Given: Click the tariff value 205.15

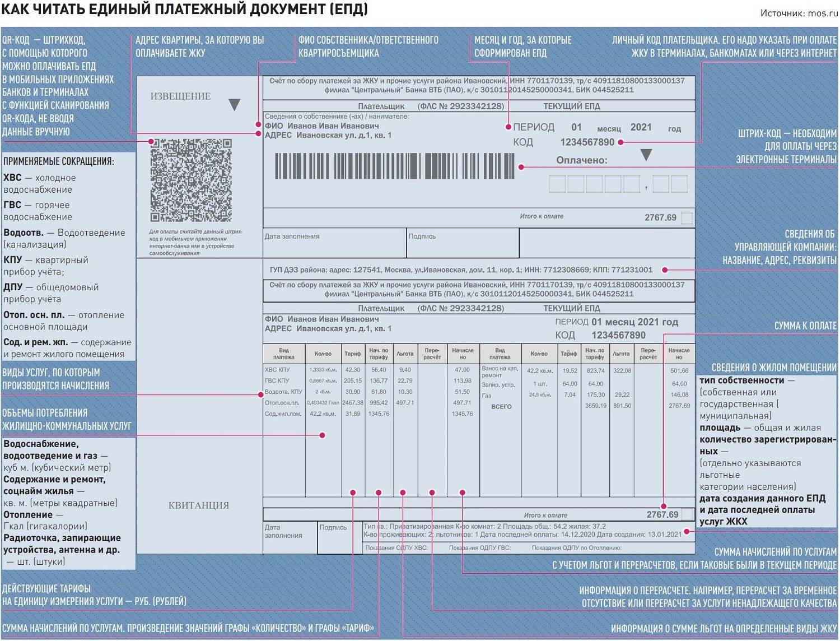Looking at the screenshot, I should tap(353, 381).
